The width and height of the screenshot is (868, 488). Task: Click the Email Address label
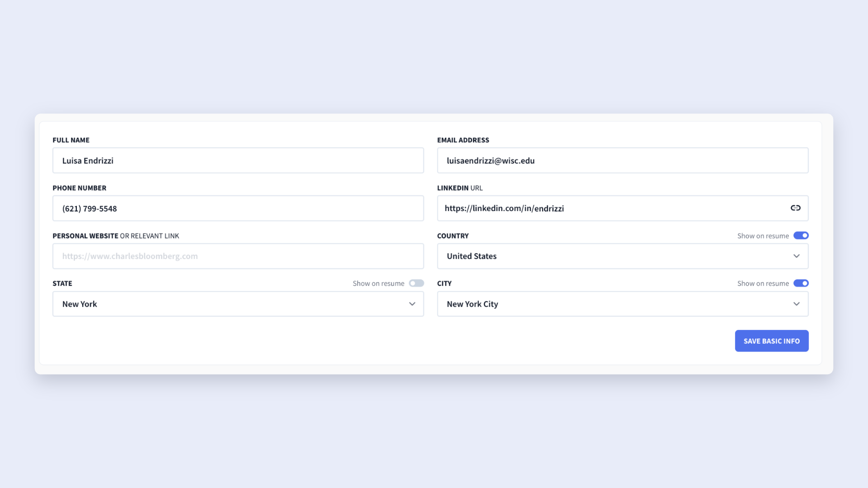pyautogui.click(x=463, y=140)
